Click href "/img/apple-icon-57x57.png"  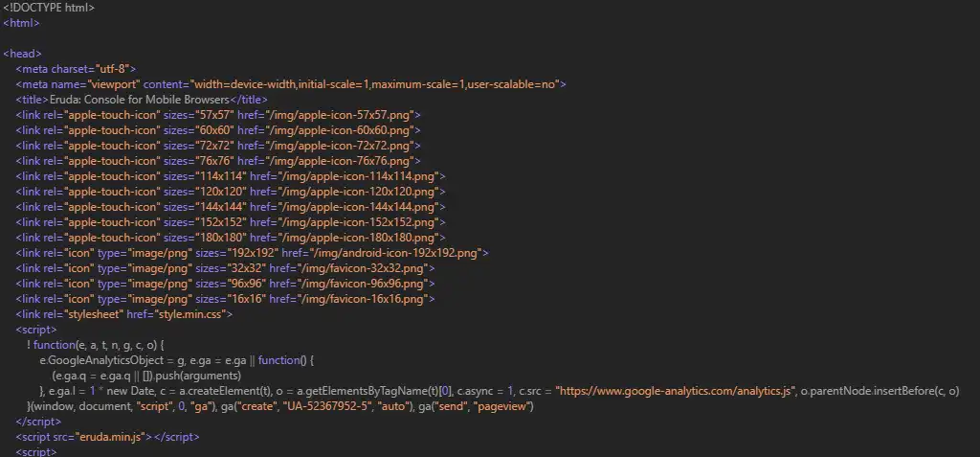point(340,115)
